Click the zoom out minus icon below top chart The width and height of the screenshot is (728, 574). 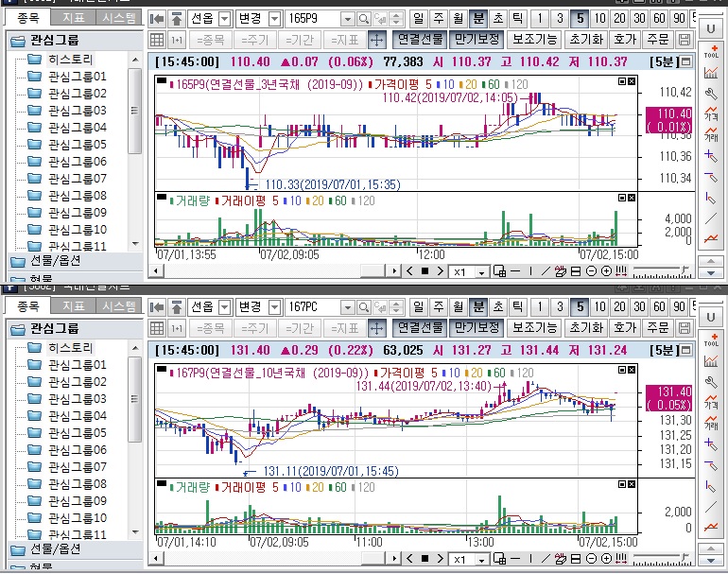(x=591, y=271)
